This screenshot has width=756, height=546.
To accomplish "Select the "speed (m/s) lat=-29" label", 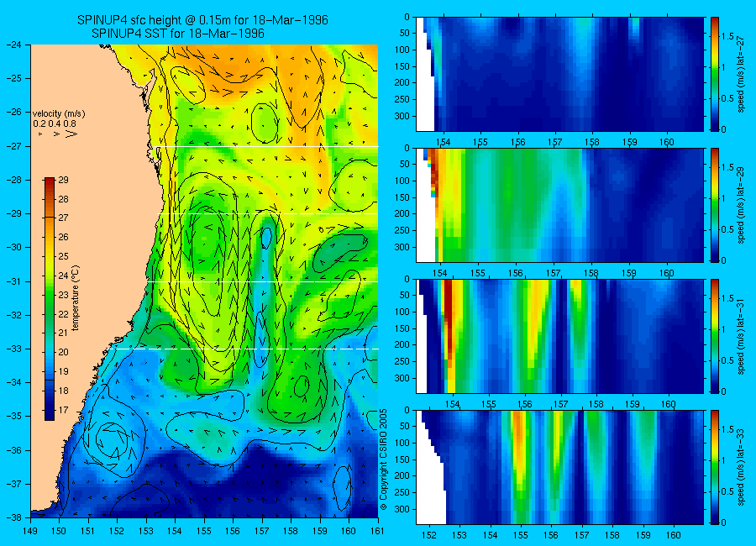I will click(742, 206).
